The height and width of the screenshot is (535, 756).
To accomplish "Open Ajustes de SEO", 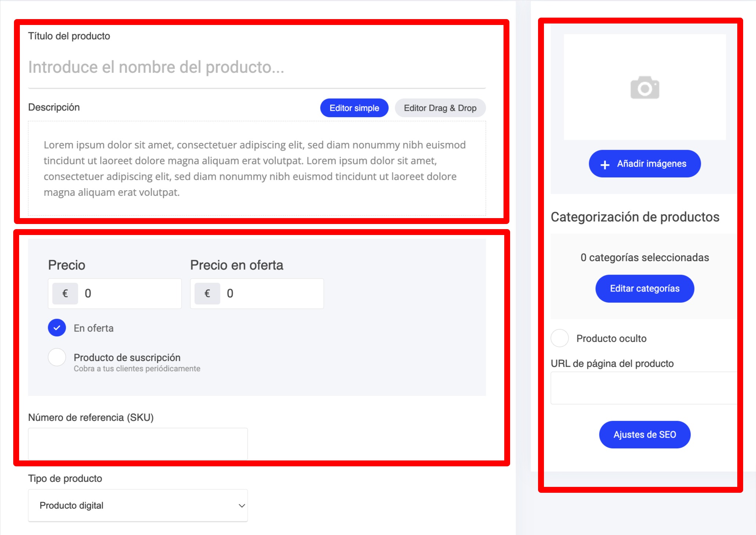I will pyautogui.click(x=645, y=435).
